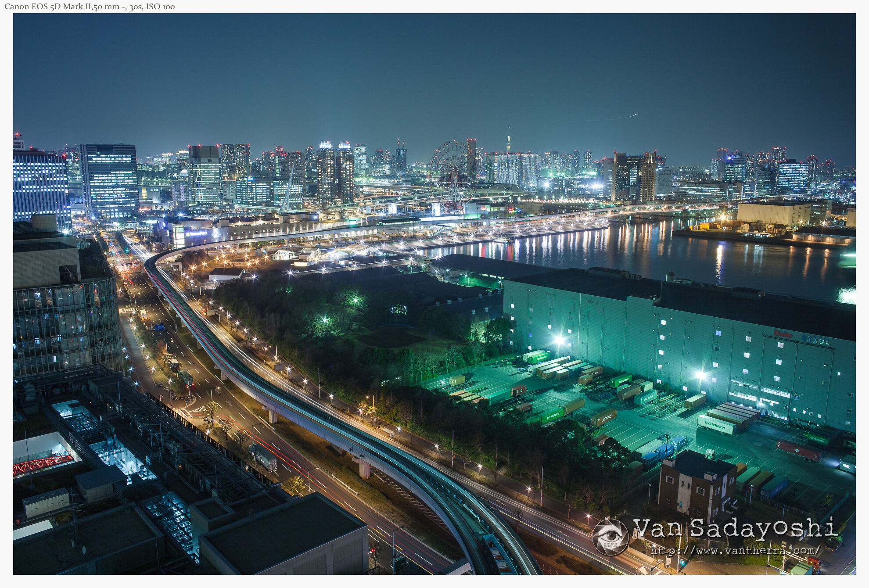Click the white EVERGREEN container in yard
The image size is (869, 588).
(716, 425)
